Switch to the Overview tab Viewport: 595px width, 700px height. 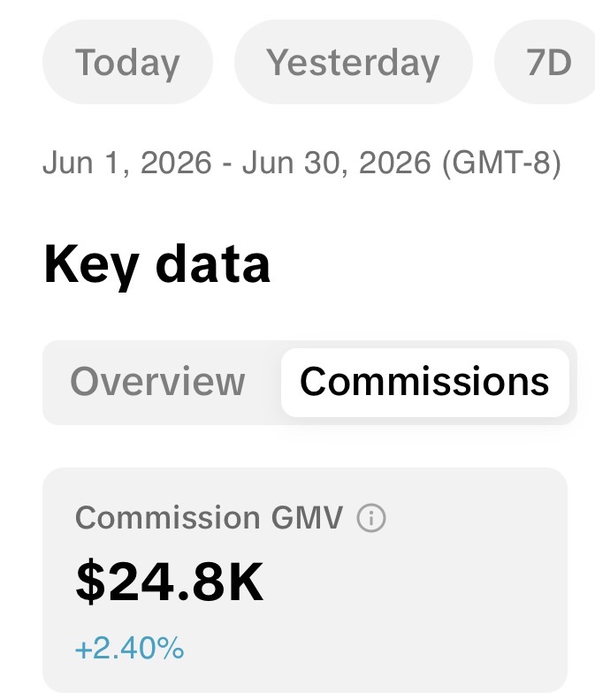157,382
